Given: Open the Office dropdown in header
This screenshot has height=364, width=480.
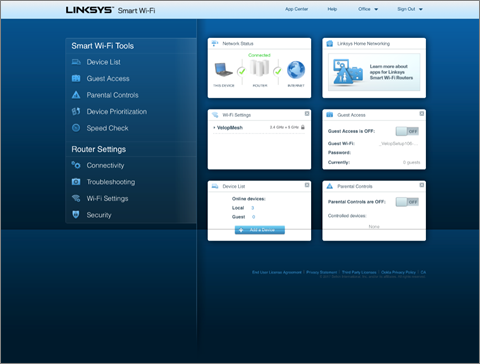Looking at the screenshot, I should pyautogui.click(x=368, y=9).
